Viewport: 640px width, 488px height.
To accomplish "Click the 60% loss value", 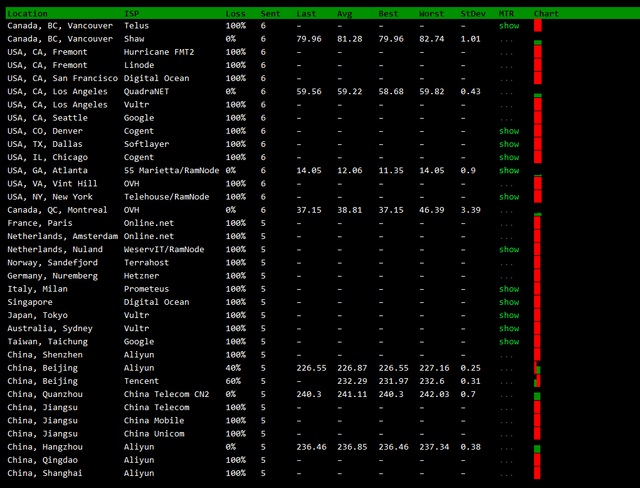I will tap(233, 381).
